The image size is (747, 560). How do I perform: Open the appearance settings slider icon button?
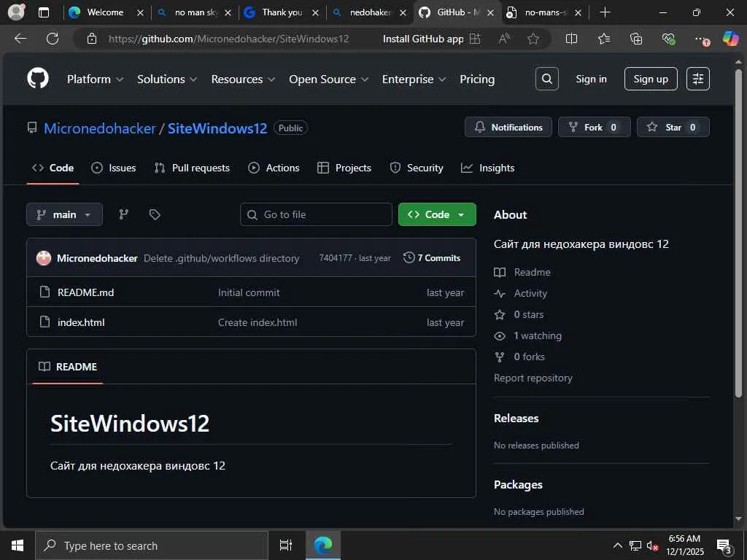[x=698, y=79]
